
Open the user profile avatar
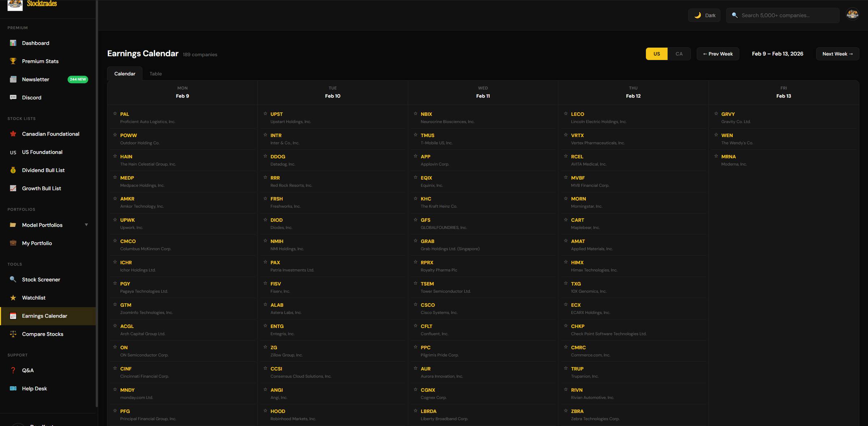[x=852, y=14]
